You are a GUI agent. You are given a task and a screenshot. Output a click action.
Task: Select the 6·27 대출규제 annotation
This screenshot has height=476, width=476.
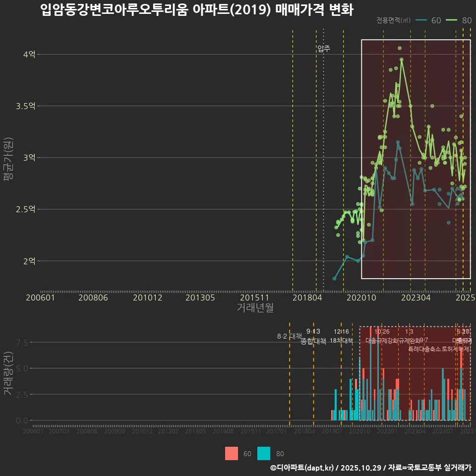click(463, 336)
